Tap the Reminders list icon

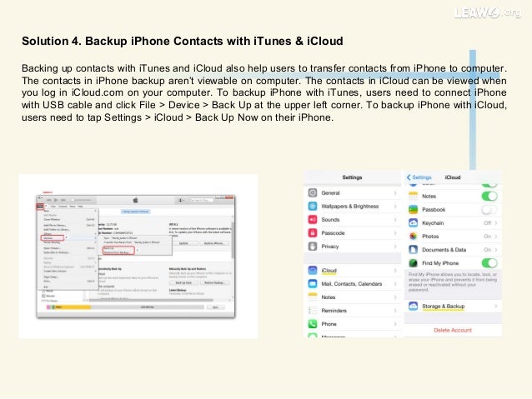pos(313,311)
